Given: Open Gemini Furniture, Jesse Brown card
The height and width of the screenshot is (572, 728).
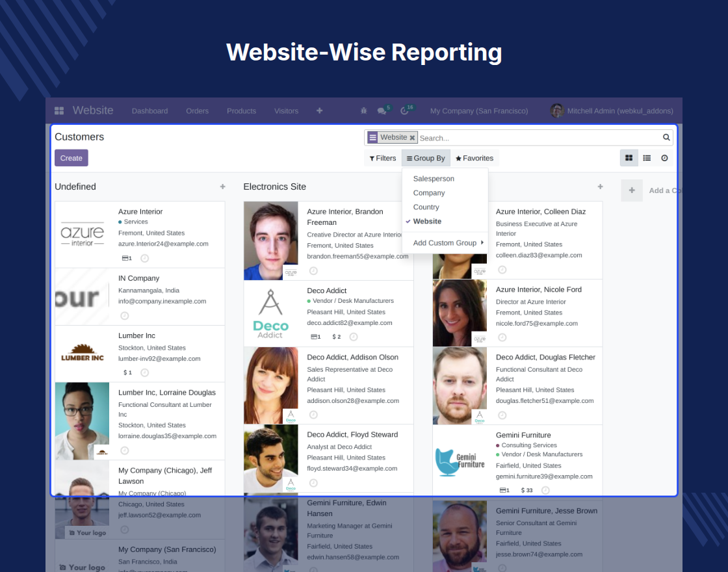Looking at the screenshot, I should [x=517, y=536].
